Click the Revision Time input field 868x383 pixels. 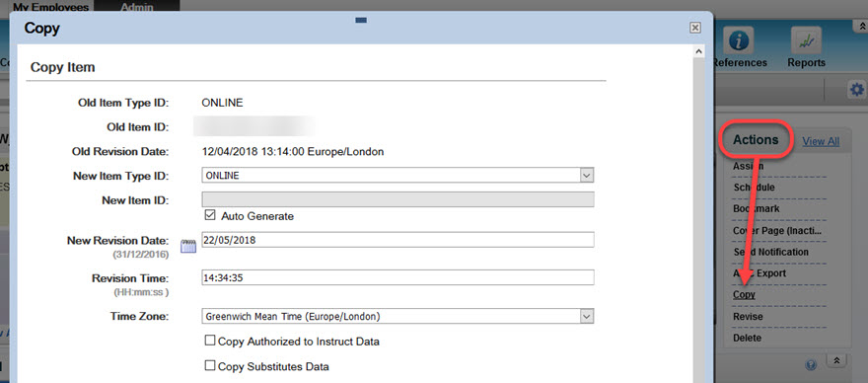(x=398, y=277)
